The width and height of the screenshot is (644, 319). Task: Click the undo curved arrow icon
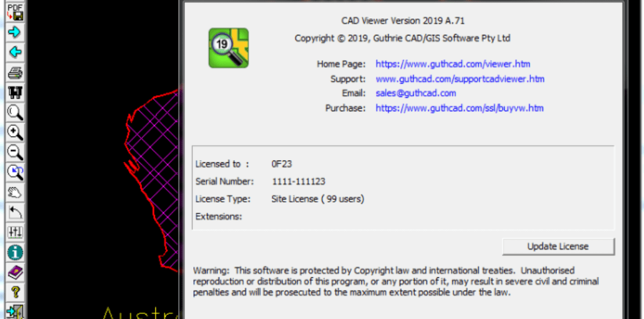(15, 213)
